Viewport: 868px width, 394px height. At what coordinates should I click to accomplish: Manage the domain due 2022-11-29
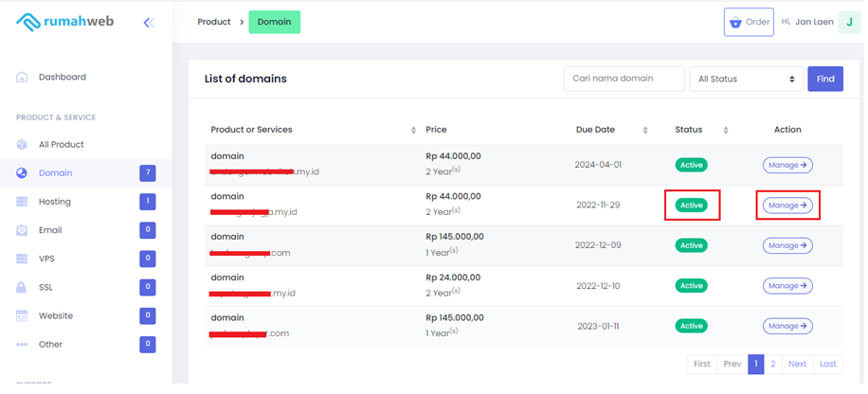click(787, 206)
